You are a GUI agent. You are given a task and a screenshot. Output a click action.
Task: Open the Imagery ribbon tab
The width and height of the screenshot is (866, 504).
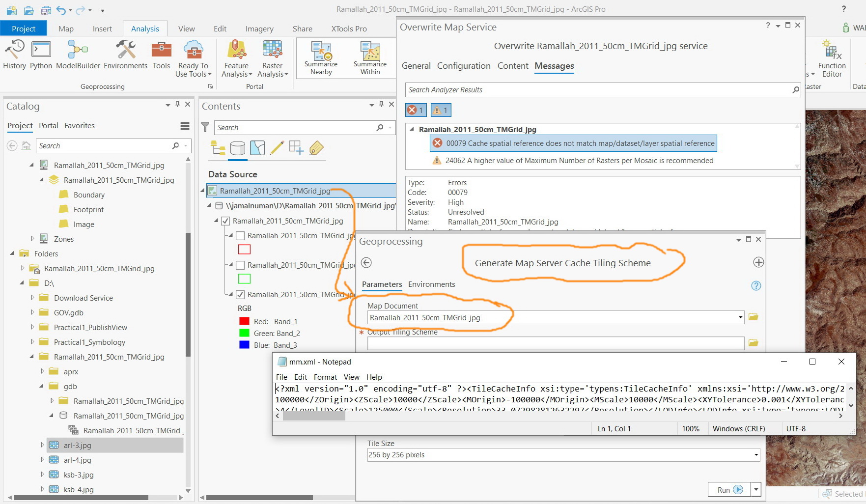click(x=259, y=28)
